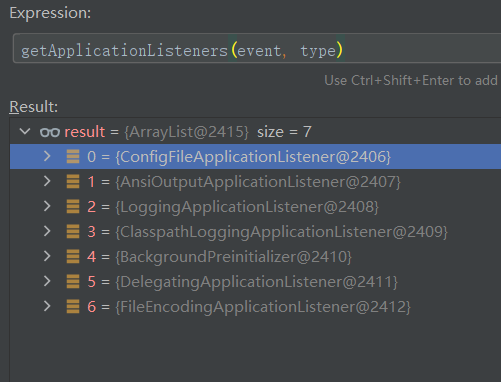This screenshot has width=501, height=382.
Task: Click the 'size = 7' text
Action: (x=284, y=132)
